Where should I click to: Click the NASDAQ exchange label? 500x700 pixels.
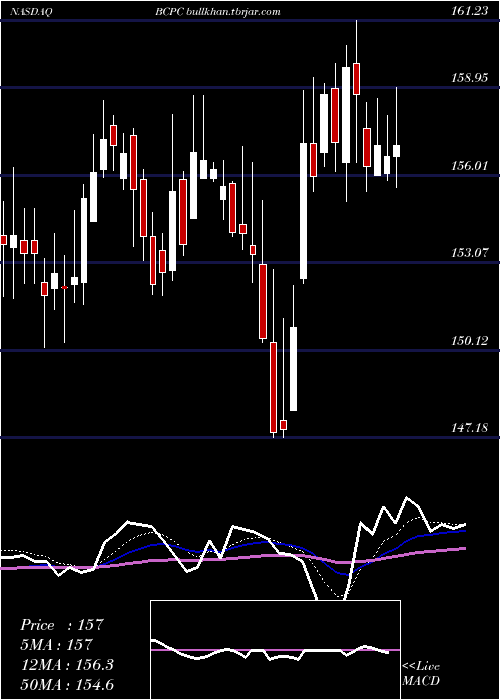tap(32, 12)
